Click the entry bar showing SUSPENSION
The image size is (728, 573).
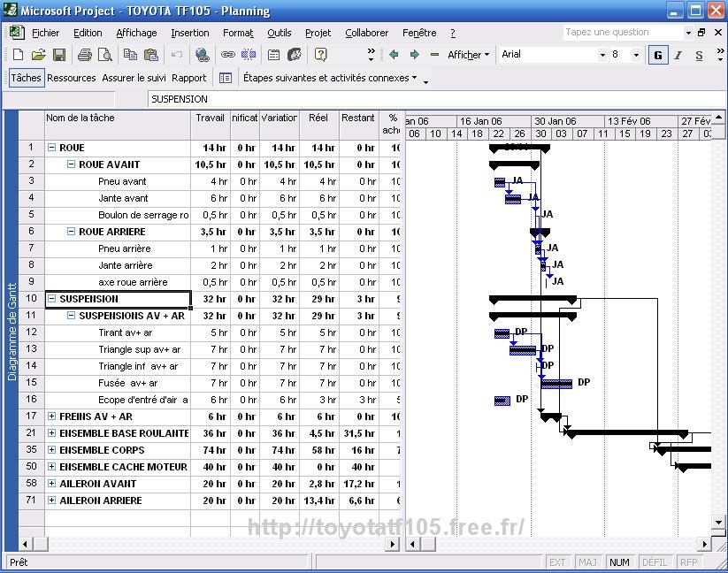coord(436,99)
